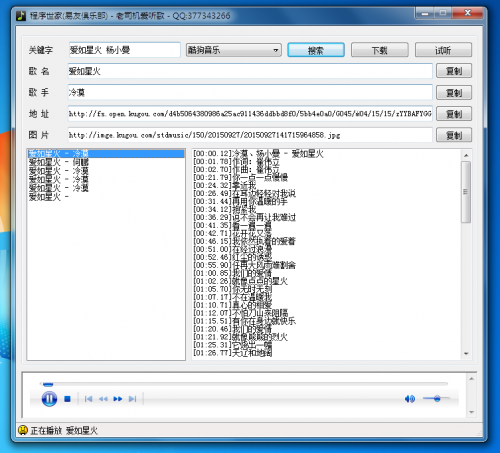Viewport: 500px width, 453px height.
Task: Click the lyrics scrollbar up arrow
Action: [466, 155]
